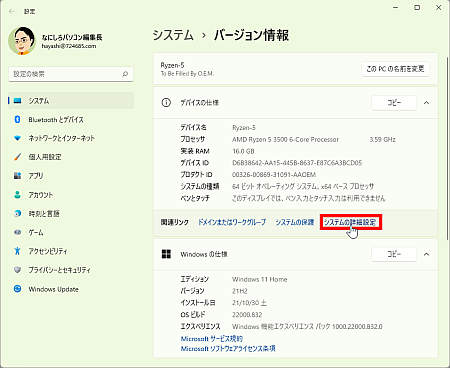This screenshot has height=368, width=450.
Task: Open Microsoft ソフトウェアライセンス条項 link
Action: click(228, 349)
